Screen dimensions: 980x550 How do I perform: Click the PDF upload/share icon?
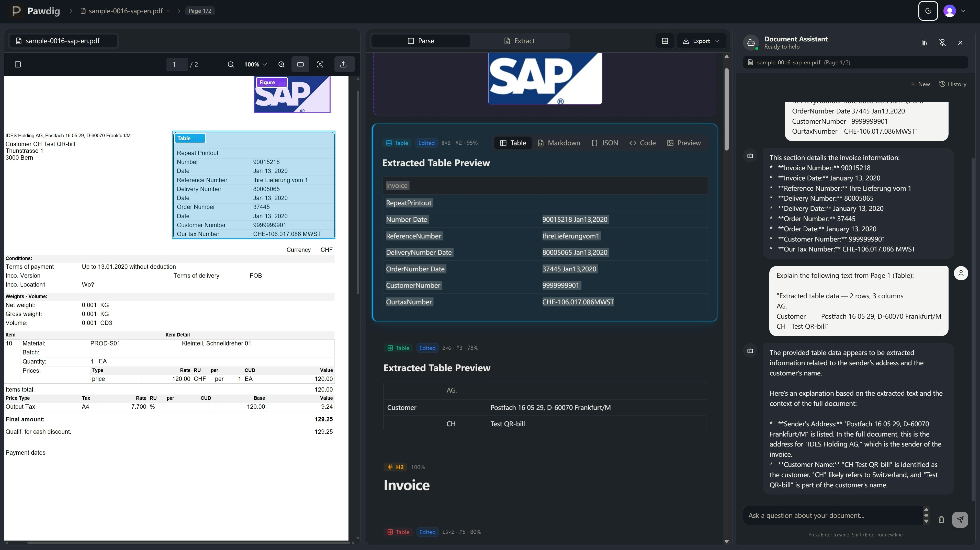[x=344, y=64]
